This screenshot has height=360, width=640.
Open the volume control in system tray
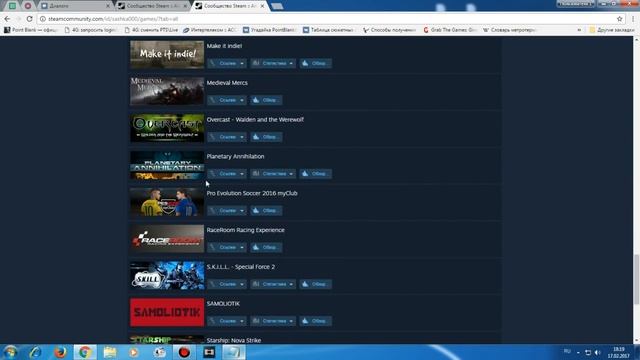[598, 352]
